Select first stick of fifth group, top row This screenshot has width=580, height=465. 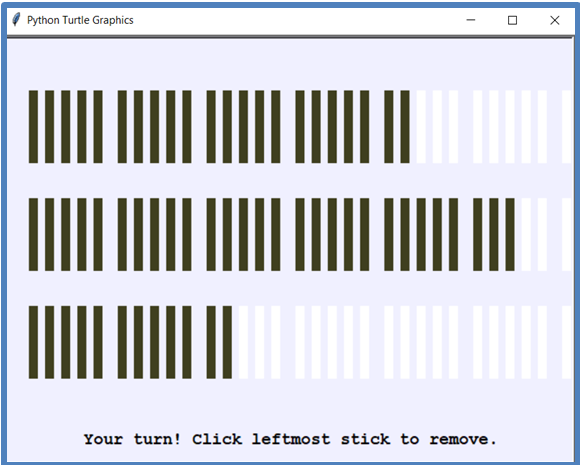[x=389, y=127]
